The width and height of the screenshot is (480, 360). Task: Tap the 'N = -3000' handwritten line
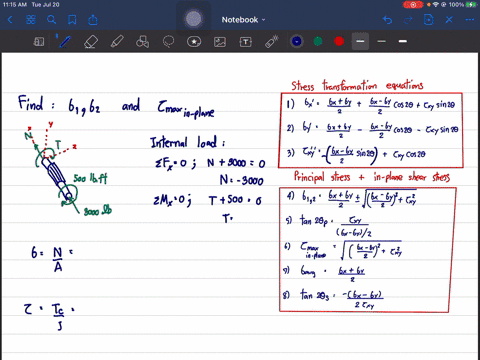coord(242,180)
